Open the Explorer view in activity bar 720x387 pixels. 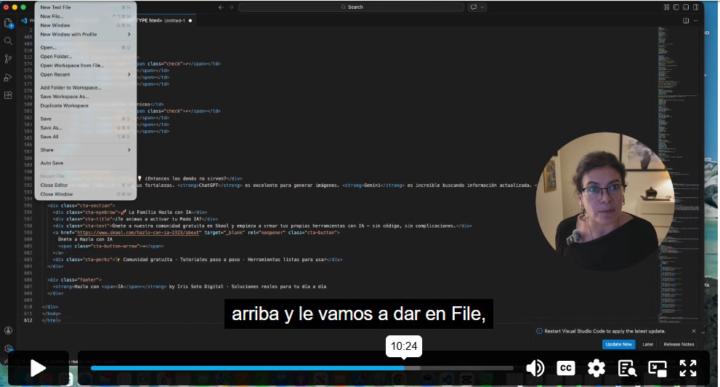[x=8, y=23]
